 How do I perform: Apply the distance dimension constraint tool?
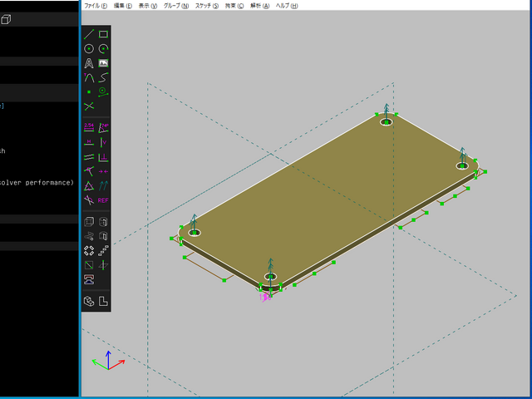[89, 127]
